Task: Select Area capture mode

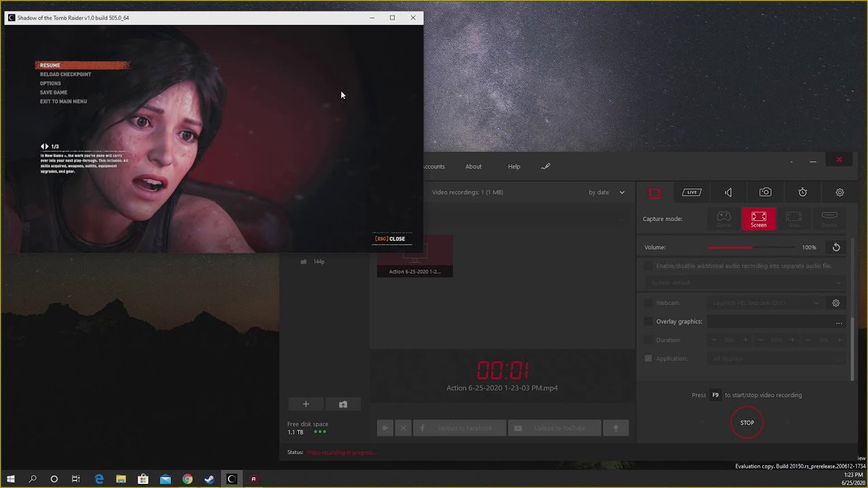Action: tap(793, 219)
